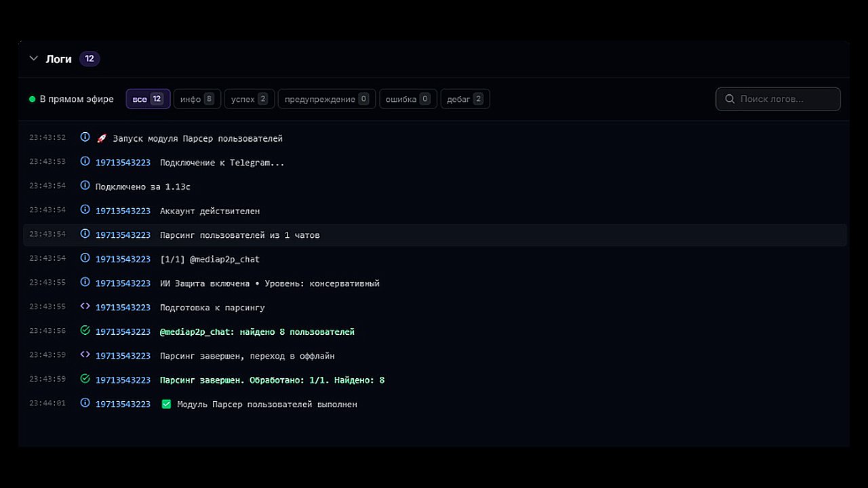Open account 19713543223 on ИИ Защита row

(x=123, y=283)
